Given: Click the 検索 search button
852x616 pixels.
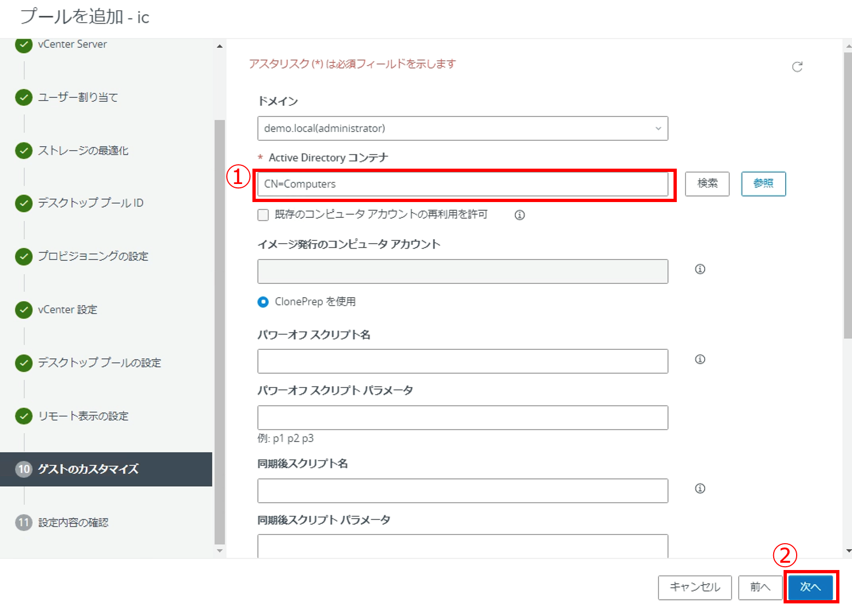Looking at the screenshot, I should pyautogui.click(x=707, y=183).
